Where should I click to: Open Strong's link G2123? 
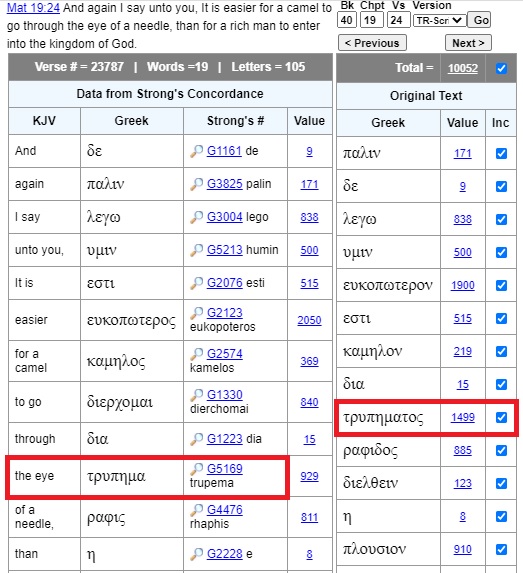coord(224,313)
